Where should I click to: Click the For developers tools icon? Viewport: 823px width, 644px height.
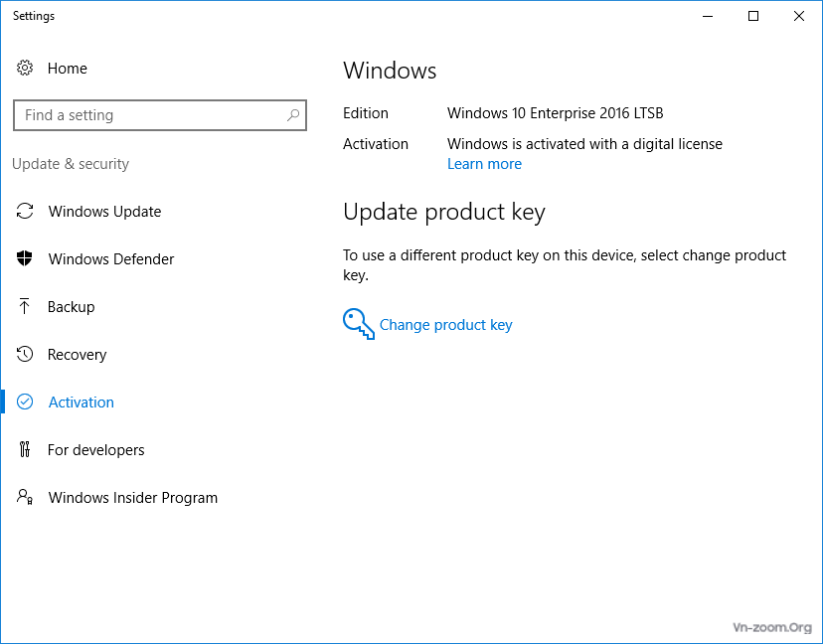pos(25,449)
